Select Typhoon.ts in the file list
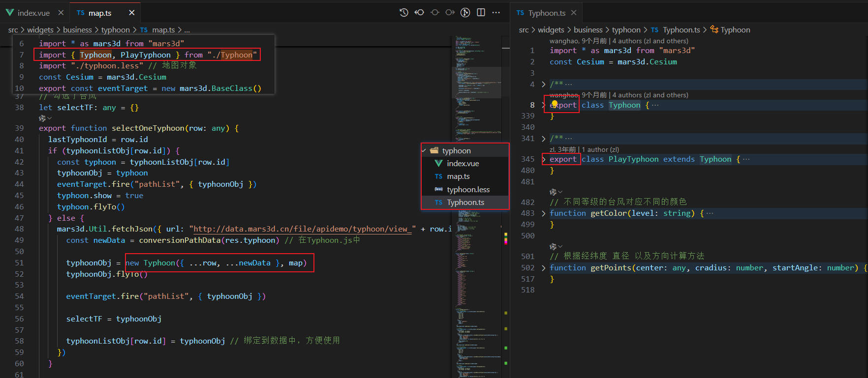868x378 pixels. 465,203
